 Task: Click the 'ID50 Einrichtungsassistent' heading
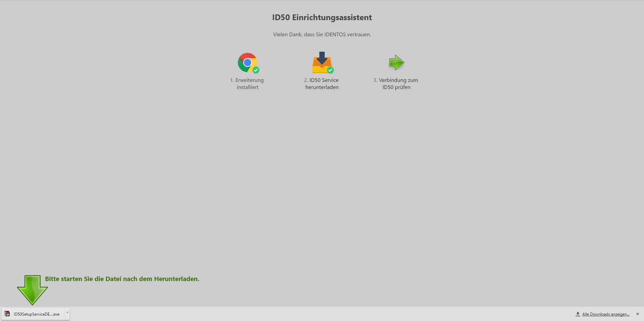322,17
